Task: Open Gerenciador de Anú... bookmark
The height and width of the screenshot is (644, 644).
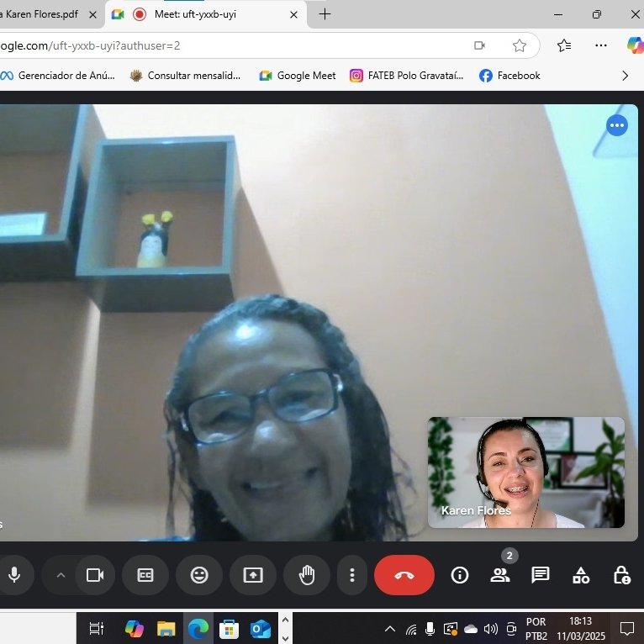Action: [58, 76]
